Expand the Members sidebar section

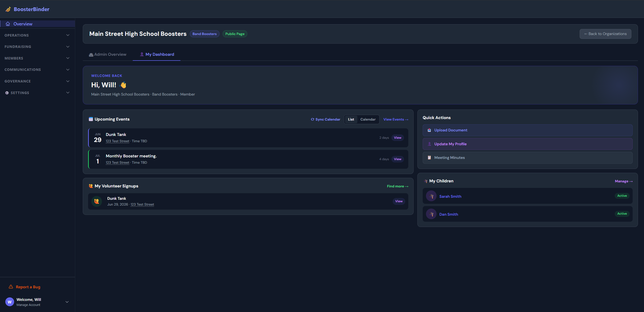[37, 58]
